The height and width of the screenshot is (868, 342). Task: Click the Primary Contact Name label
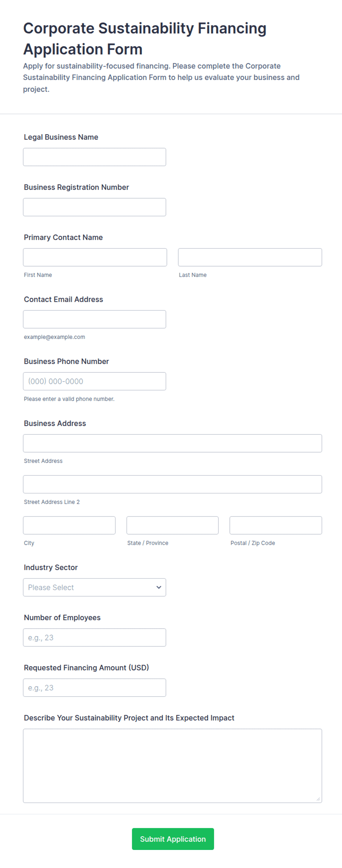[x=63, y=237]
